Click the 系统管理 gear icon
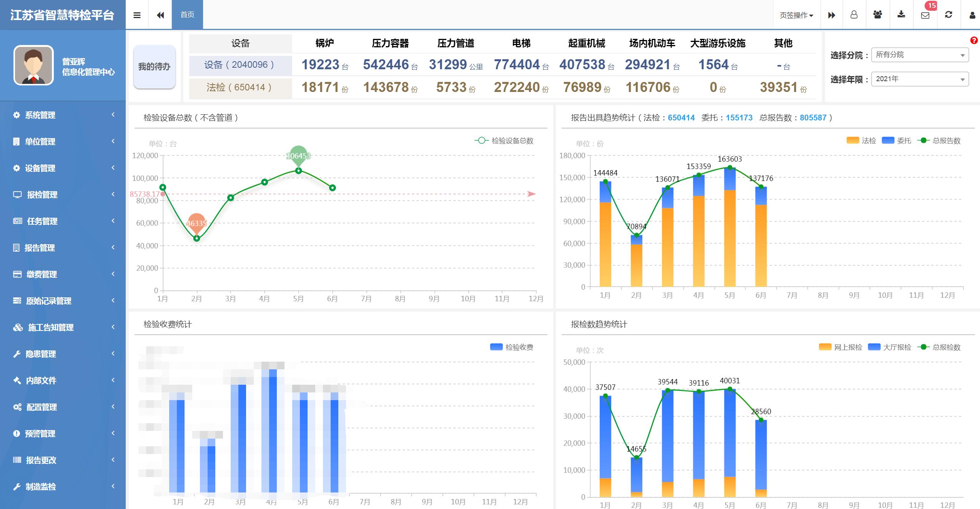980x509 pixels. click(17, 115)
